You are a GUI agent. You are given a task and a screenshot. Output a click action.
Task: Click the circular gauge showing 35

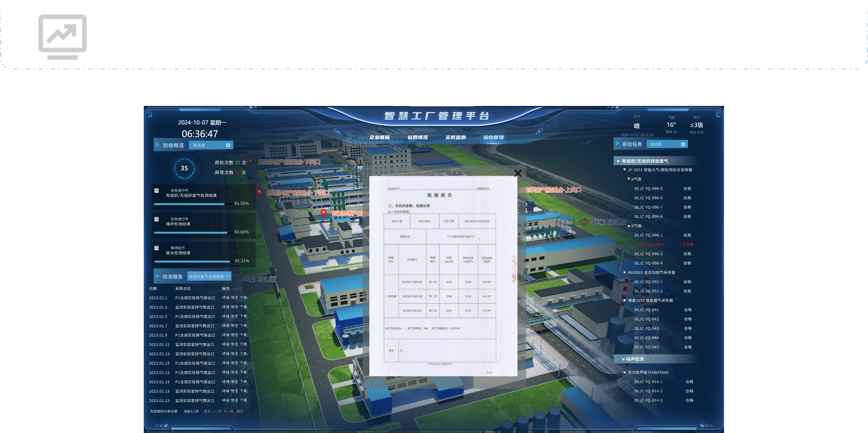pos(184,168)
